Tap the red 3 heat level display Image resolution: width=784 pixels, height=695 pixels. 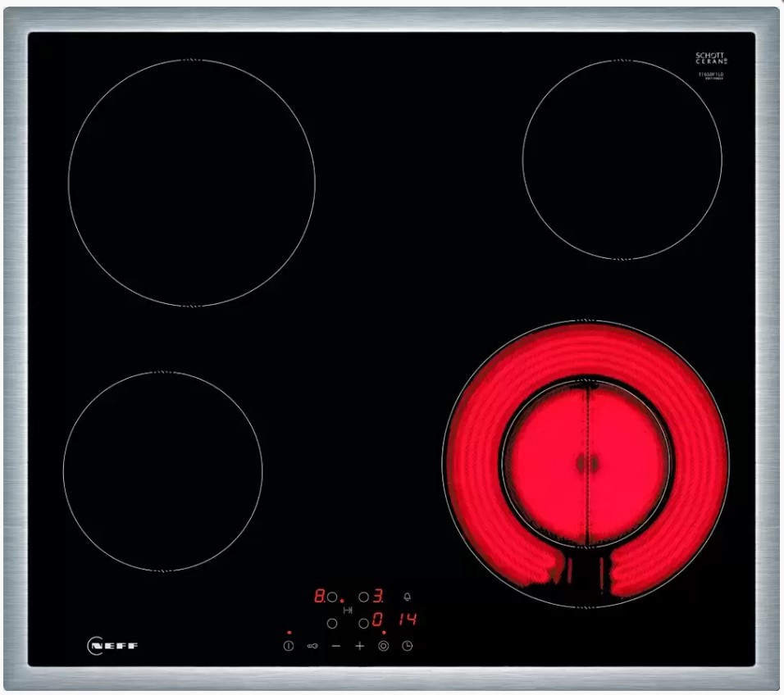pos(378,596)
